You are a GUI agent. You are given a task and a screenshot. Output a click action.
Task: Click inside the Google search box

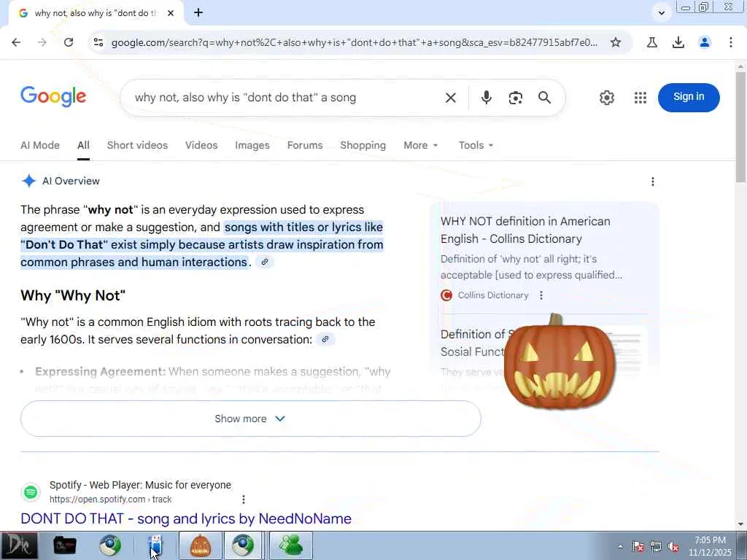(286, 98)
